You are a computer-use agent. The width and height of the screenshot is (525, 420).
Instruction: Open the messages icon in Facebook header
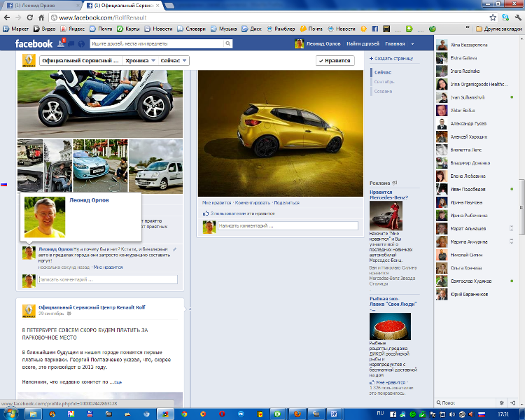tap(71, 44)
